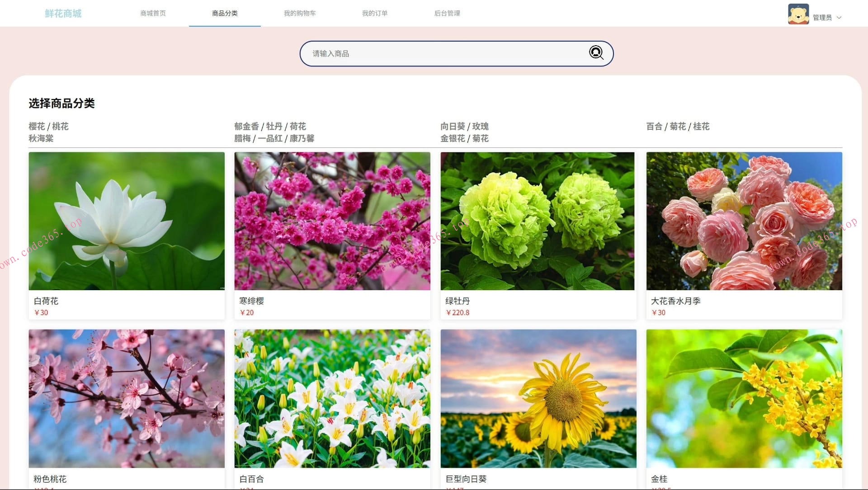The height and width of the screenshot is (490, 868).
Task: Expand the 管理员 user dropdown arrow
Action: click(839, 18)
